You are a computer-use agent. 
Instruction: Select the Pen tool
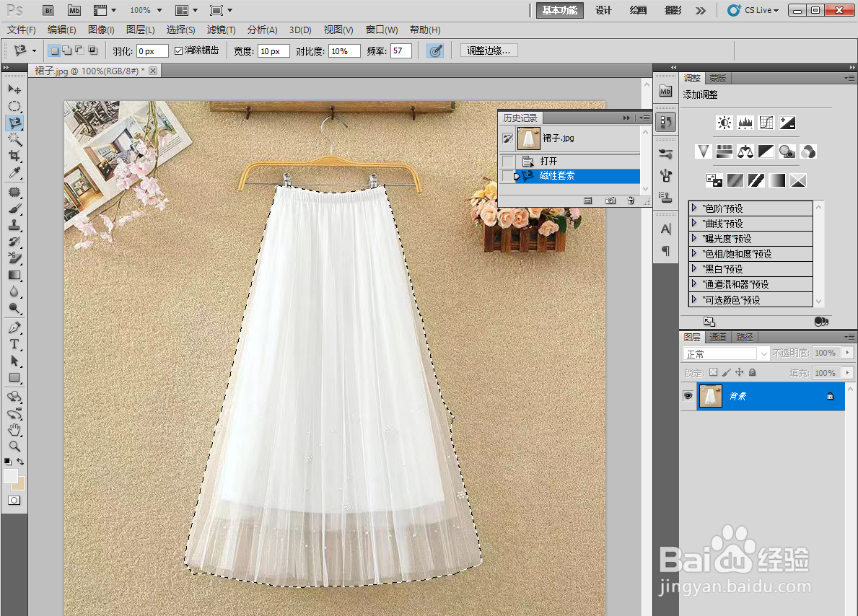[14, 327]
